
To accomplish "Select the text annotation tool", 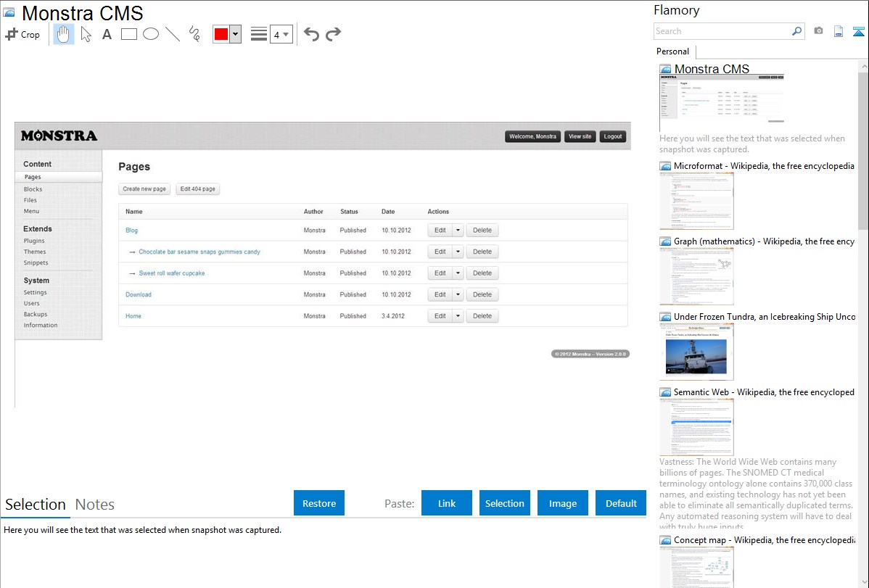I will coord(107,34).
